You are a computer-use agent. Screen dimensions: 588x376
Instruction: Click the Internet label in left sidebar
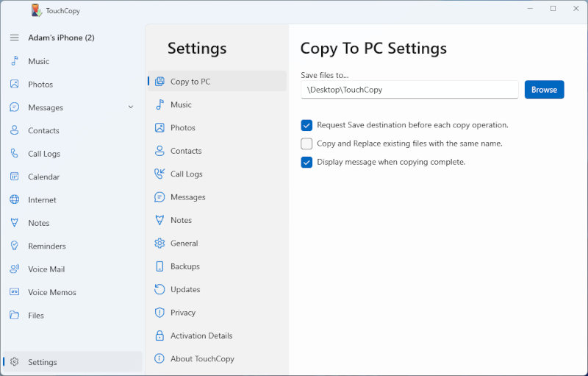click(x=42, y=200)
